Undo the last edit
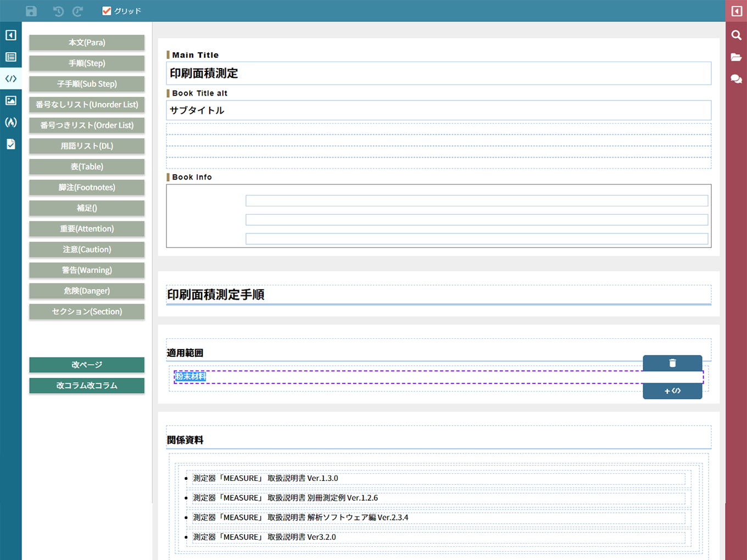Screen dimensions: 747x560 58,11
